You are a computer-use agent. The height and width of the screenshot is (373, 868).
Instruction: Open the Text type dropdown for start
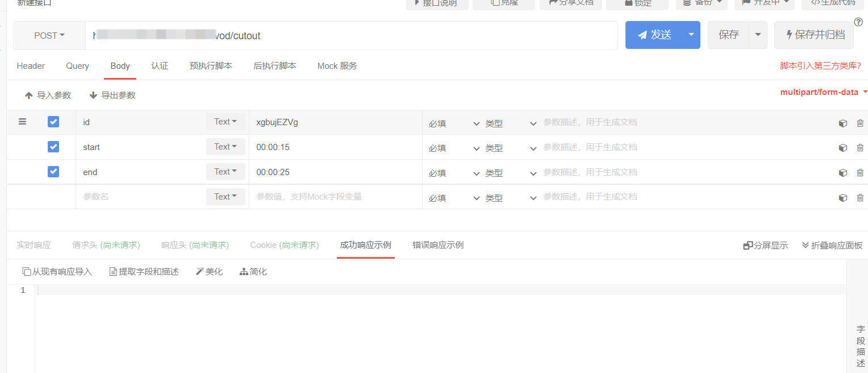(226, 147)
